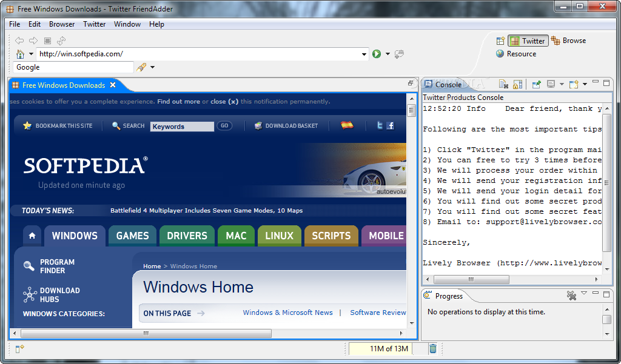The height and width of the screenshot is (364, 621).
Task: Click the Open Perspective icon
Action: click(500, 41)
